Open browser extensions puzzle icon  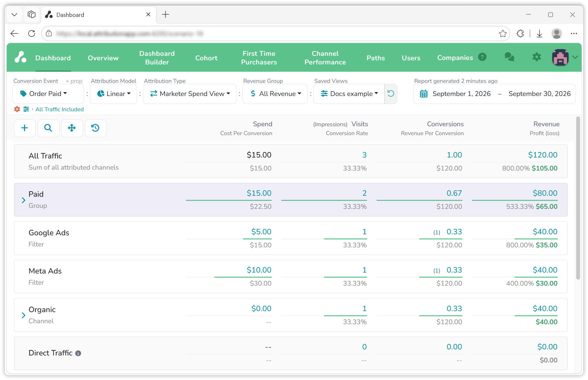tap(520, 33)
